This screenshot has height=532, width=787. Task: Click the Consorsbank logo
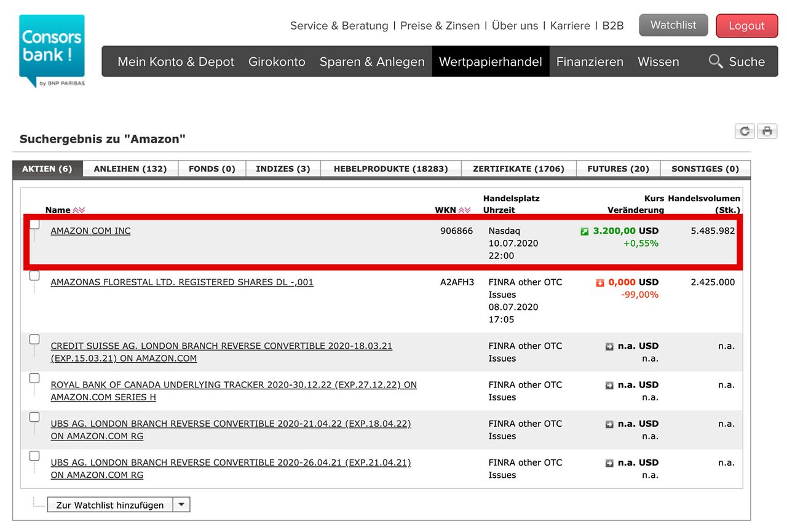point(52,51)
